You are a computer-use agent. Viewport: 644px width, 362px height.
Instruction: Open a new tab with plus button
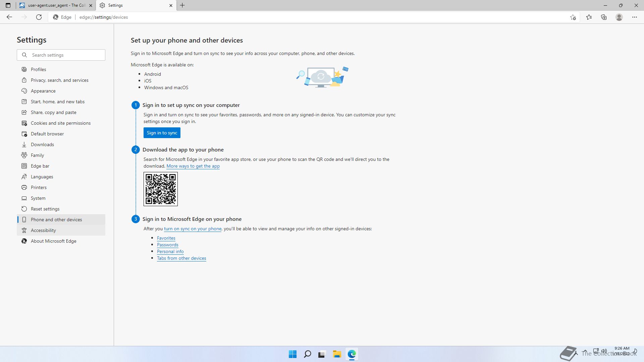click(x=182, y=5)
